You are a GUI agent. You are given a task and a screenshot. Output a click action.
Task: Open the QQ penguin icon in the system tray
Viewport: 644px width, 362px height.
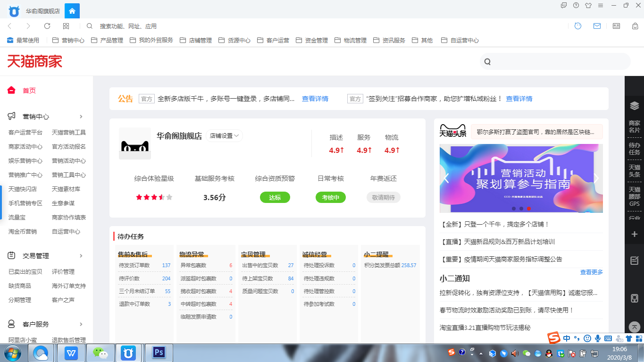[x=549, y=353]
